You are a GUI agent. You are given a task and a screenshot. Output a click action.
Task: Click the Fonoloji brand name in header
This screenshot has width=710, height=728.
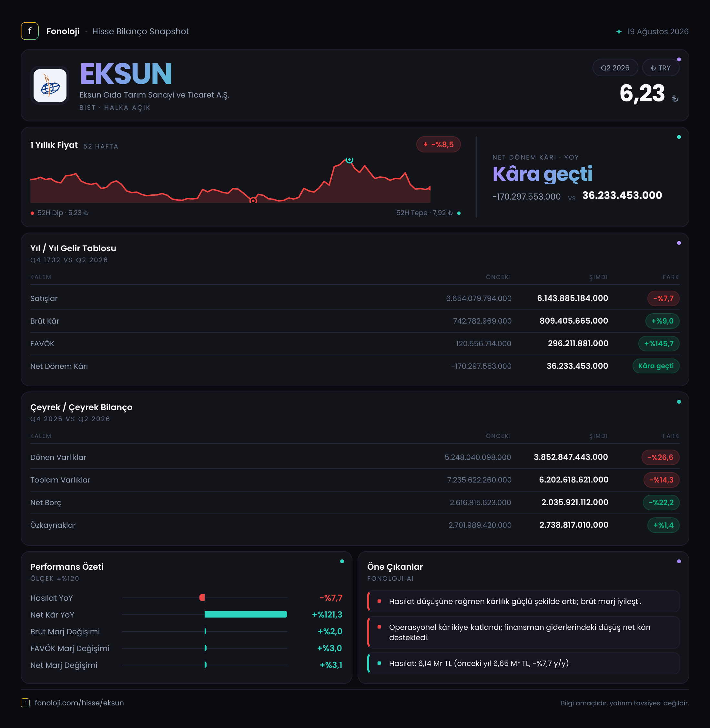click(x=63, y=31)
